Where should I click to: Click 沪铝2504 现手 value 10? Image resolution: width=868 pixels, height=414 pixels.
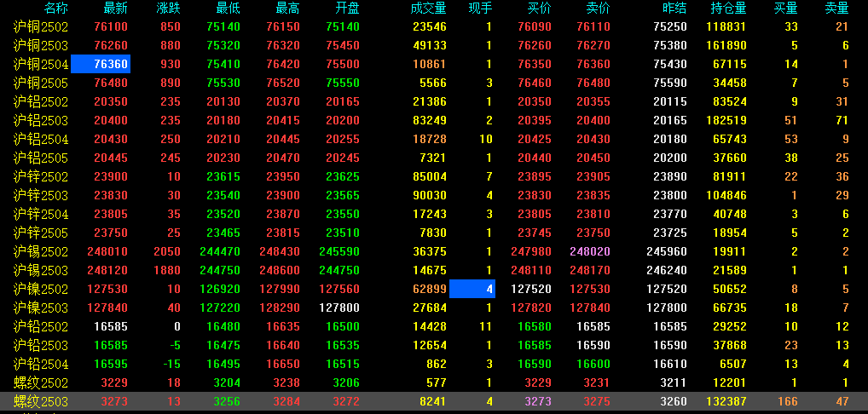(x=486, y=140)
